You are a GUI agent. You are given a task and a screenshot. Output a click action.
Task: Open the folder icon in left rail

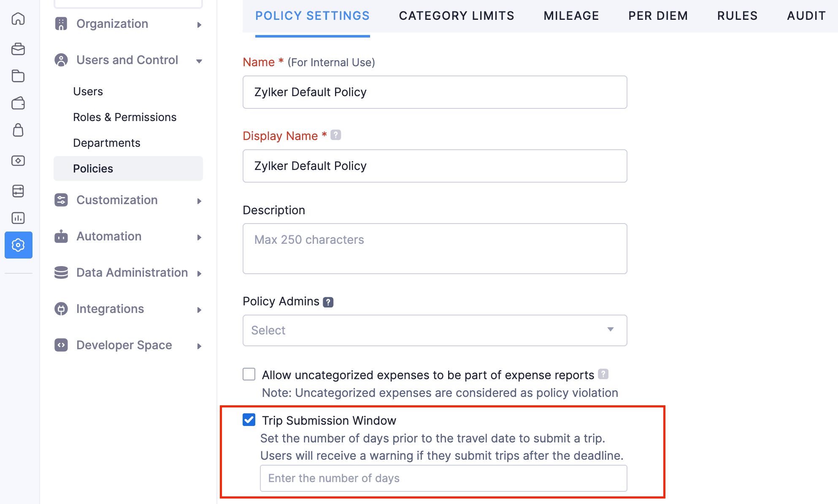(18, 76)
